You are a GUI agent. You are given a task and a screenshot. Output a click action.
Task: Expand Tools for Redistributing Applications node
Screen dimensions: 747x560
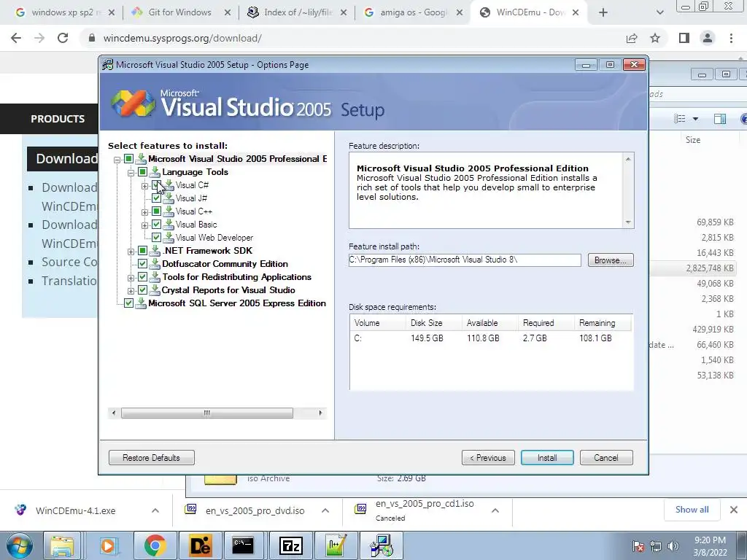coord(131,277)
